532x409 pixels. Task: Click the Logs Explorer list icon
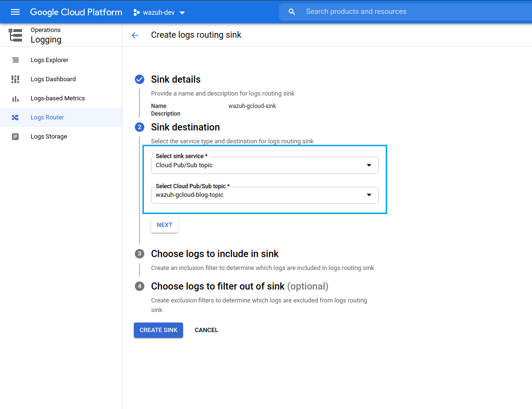click(x=15, y=60)
